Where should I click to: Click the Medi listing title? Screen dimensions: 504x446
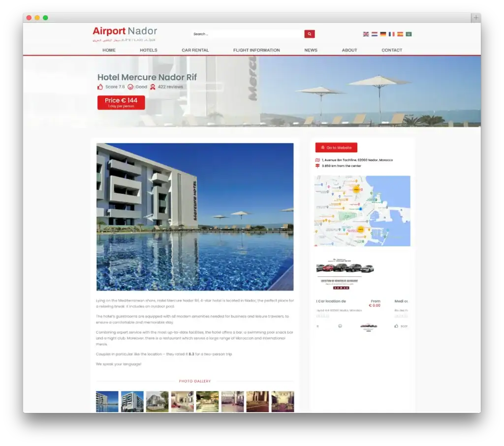pos(401,301)
